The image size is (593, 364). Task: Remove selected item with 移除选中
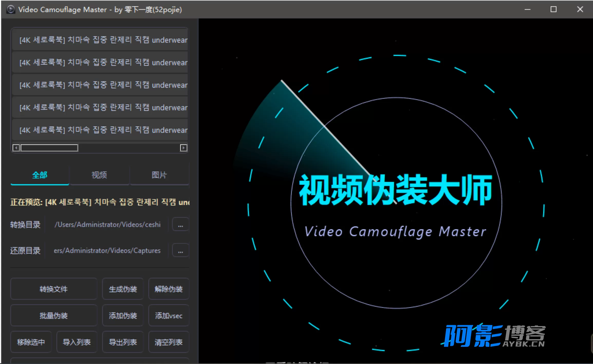tap(31, 342)
